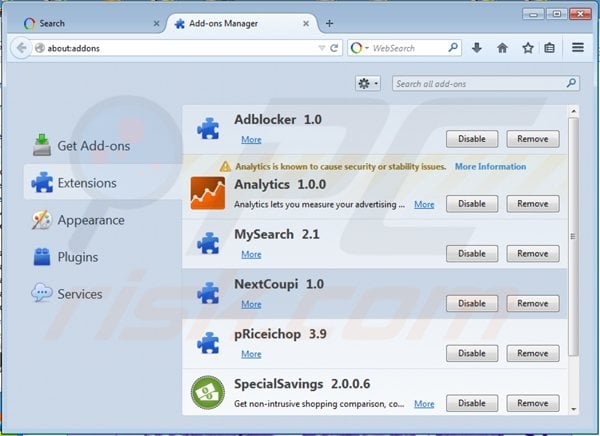Remove the pRiceichop extension
Viewport: 600px width, 436px height.
[533, 353]
